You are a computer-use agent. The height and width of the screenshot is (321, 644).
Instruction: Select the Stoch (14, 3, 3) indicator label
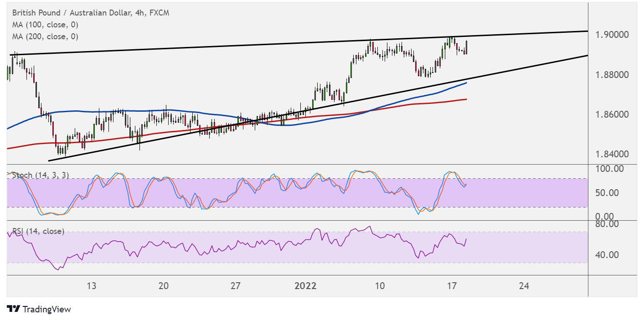(41, 175)
